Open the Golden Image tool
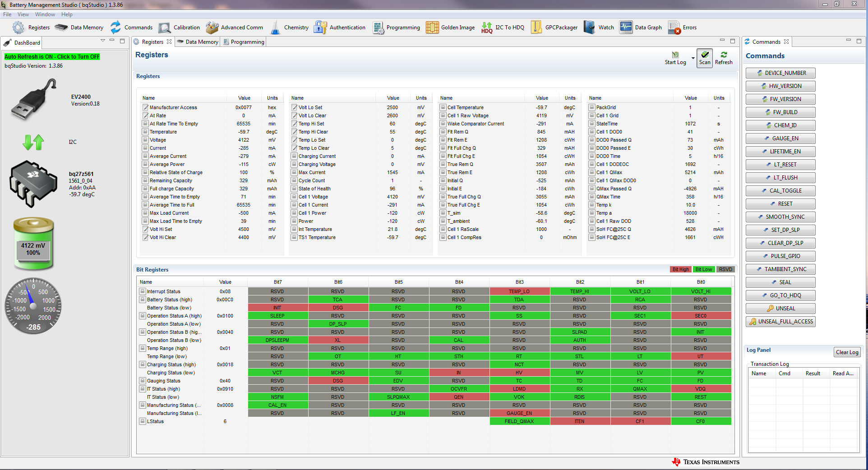 tap(450, 28)
